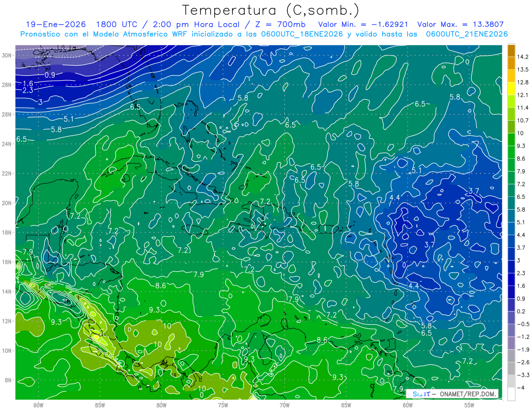Click 'Valor Max. = 13.3807' in header
This screenshot has width=532, height=411.
tap(460, 24)
